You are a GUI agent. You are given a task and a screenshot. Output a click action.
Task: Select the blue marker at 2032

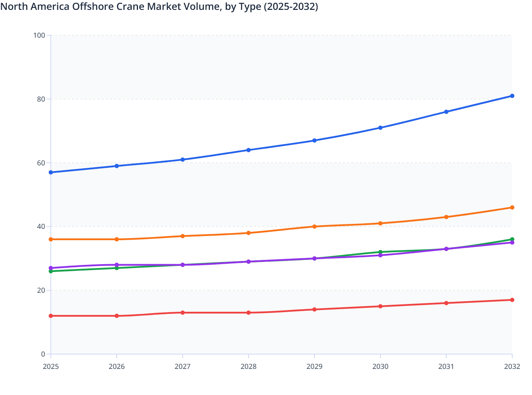[x=512, y=95]
